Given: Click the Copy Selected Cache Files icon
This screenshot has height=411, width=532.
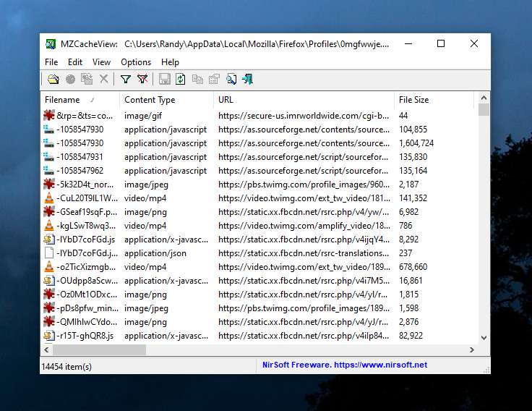Looking at the screenshot, I should [87, 80].
